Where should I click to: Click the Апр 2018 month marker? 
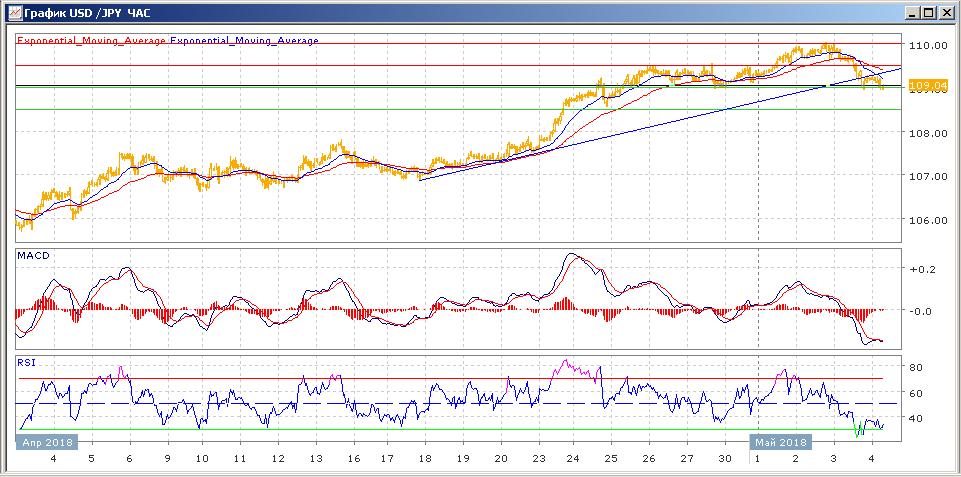click(x=47, y=442)
